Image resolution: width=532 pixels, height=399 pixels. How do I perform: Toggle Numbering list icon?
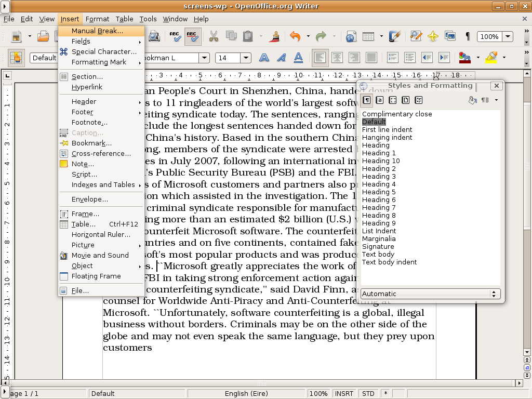tap(393, 58)
